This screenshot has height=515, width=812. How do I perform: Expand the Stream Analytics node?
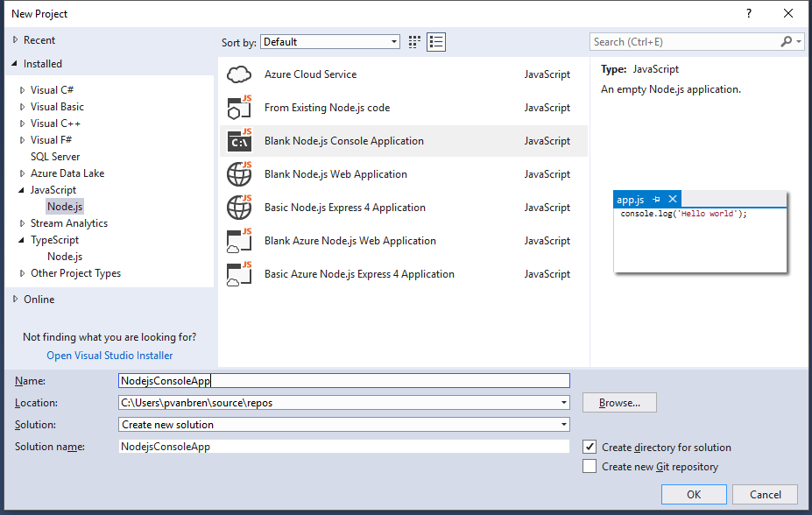(x=22, y=223)
